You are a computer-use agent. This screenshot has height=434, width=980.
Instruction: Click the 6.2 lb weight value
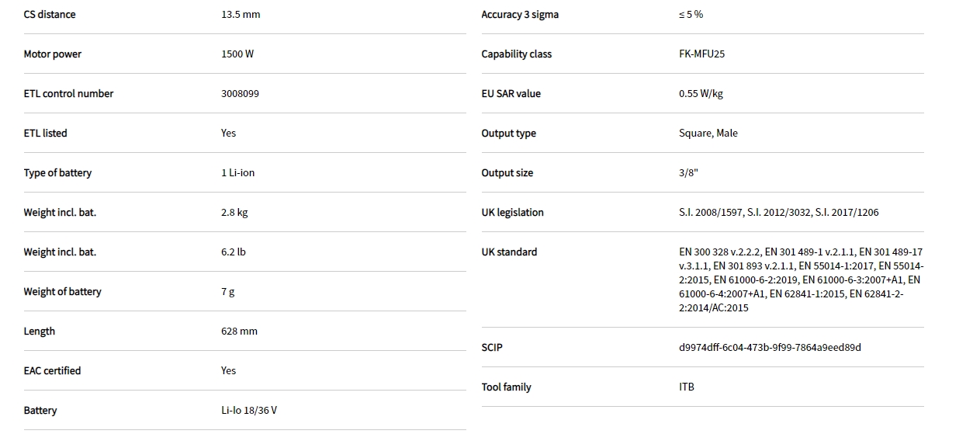click(x=234, y=252)
